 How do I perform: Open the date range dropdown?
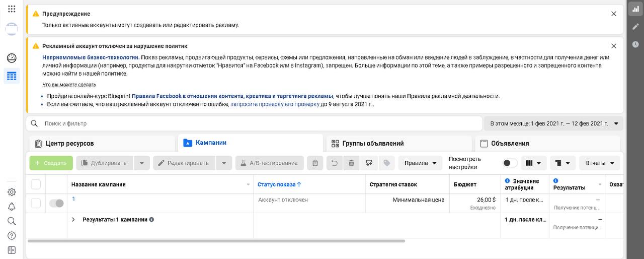(x=553, y=123)
